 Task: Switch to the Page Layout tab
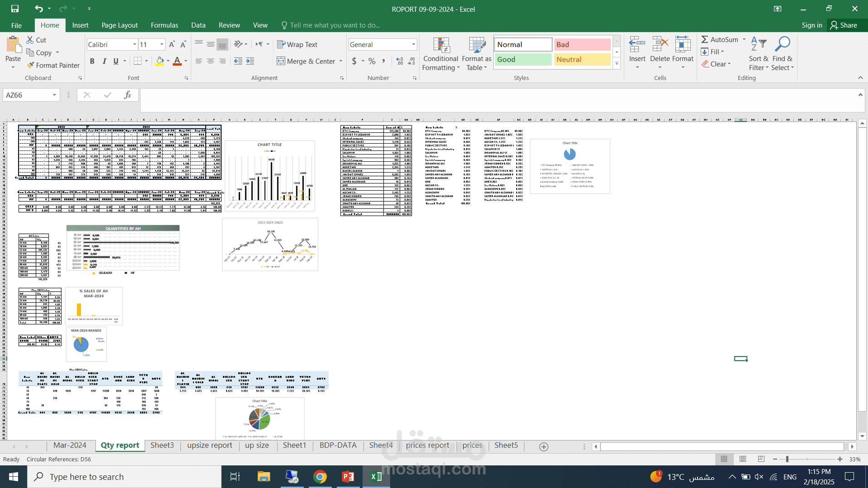[120, 25]
